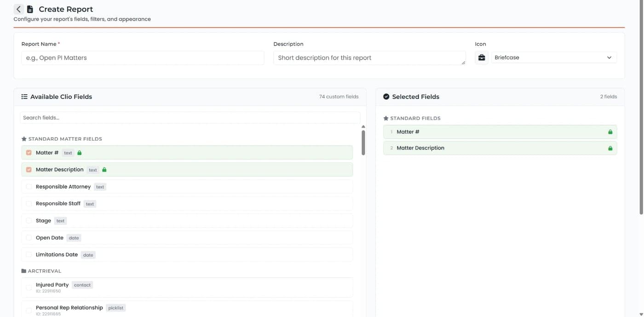644x317 pixels.
Task: Click the fields list scroll up arrow
Action: tap(363, 127)
